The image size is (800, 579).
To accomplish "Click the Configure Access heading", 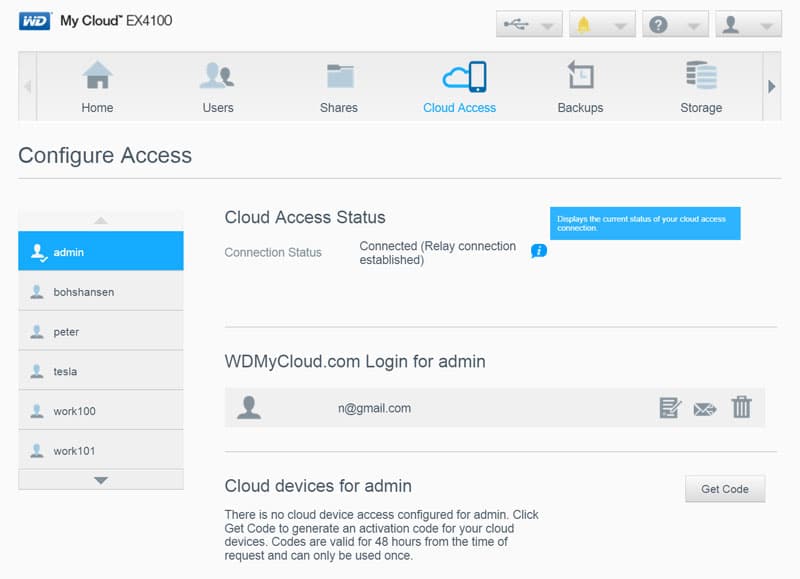I will point(105,155).
